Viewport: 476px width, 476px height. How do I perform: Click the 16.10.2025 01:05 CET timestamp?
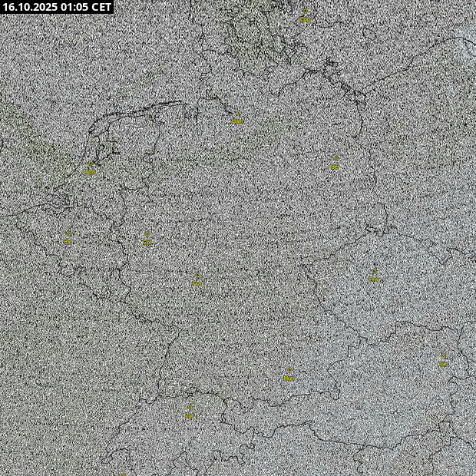pos(58,7)
